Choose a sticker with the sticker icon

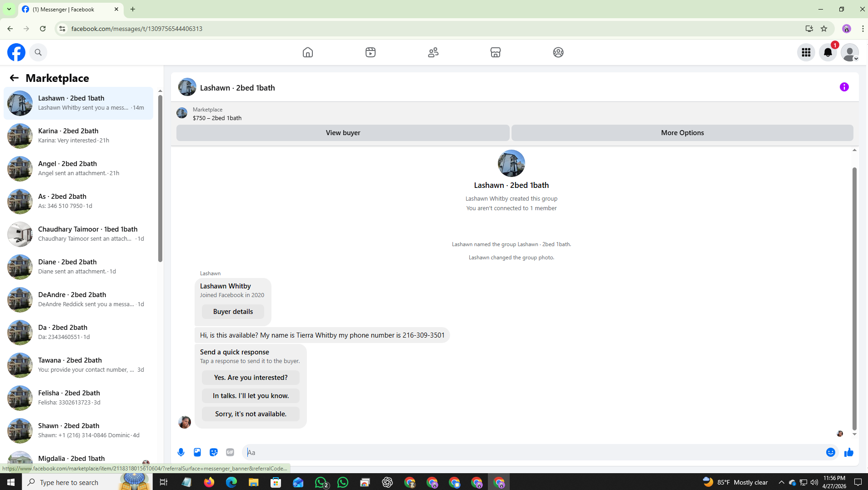pyautogui.click(x=214, y=452)
